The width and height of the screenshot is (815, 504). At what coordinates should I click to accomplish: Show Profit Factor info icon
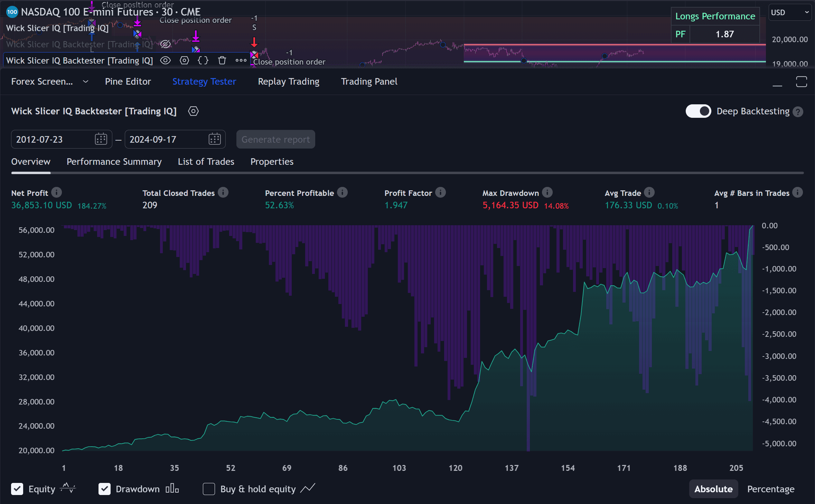[440, 192]
